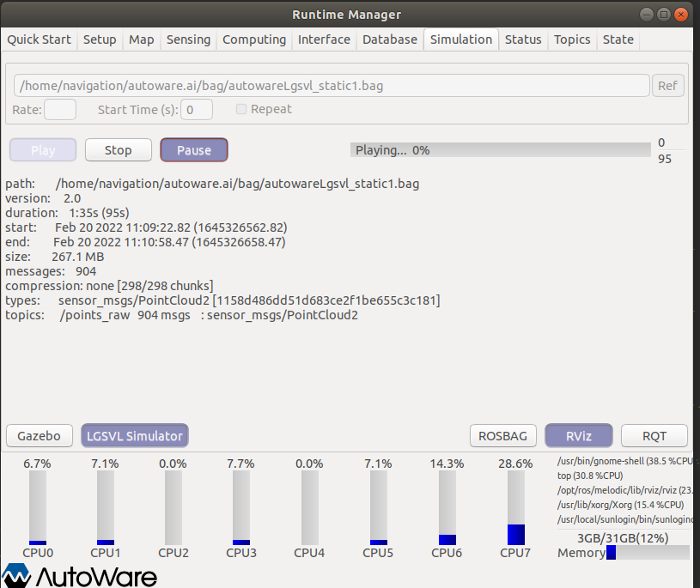This screenshot has height=588, width=700.
Task: Toggle the RViz button
Action: pyautogui.click(x=579, y=436)
